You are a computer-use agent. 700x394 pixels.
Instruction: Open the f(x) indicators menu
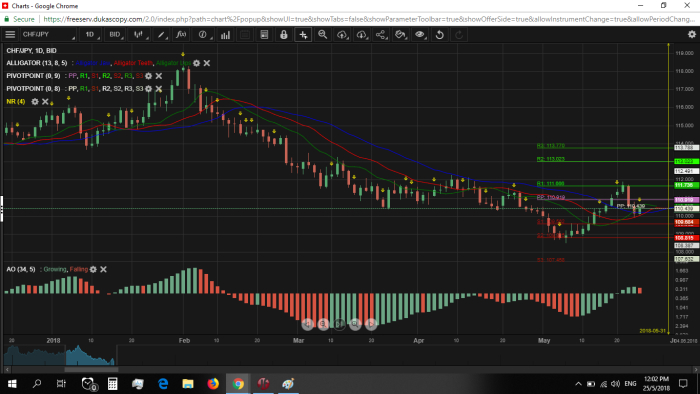pos(181,34)
